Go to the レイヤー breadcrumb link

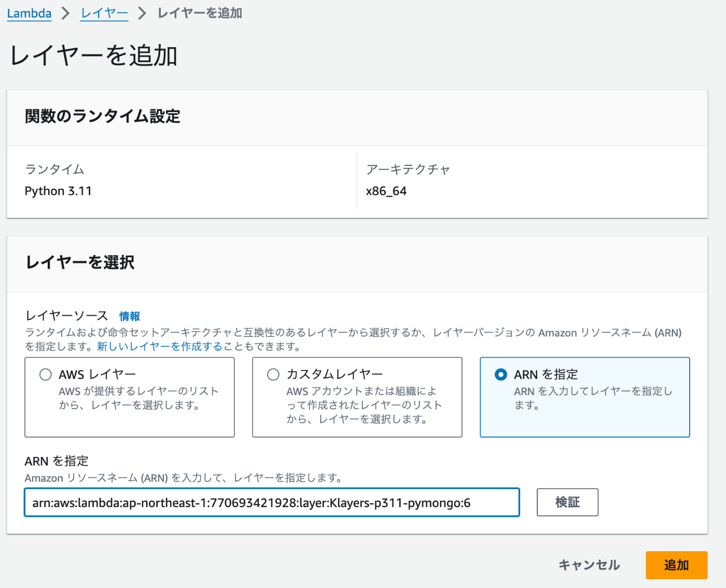point(104,13)
